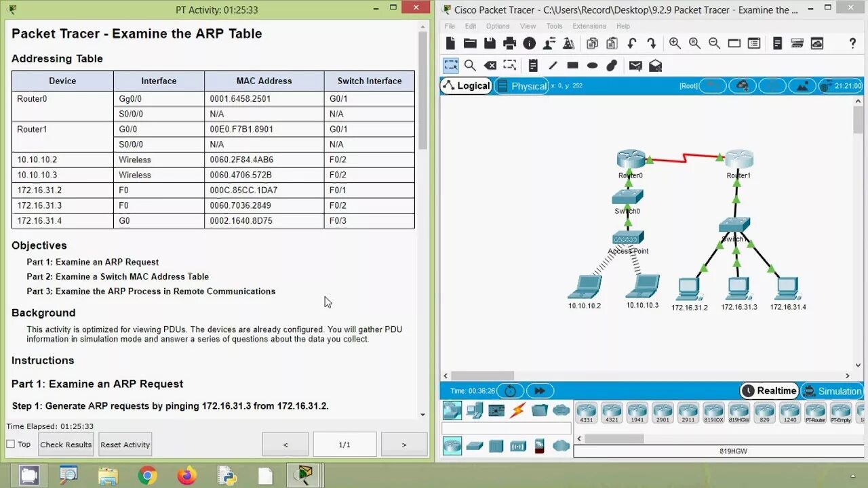This screenshot has height=488, width=868.
Task: Go to the next instruction page
Action: [x=404, y=445]
